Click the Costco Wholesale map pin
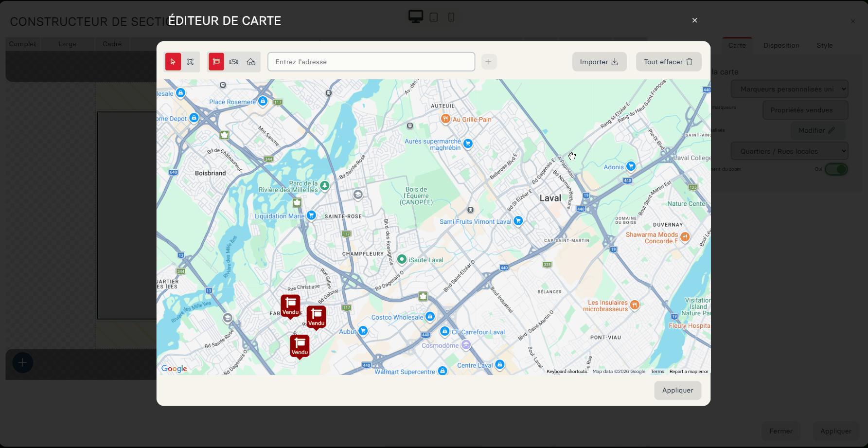This screenshot has height=448, width=868. coord(430,317)
